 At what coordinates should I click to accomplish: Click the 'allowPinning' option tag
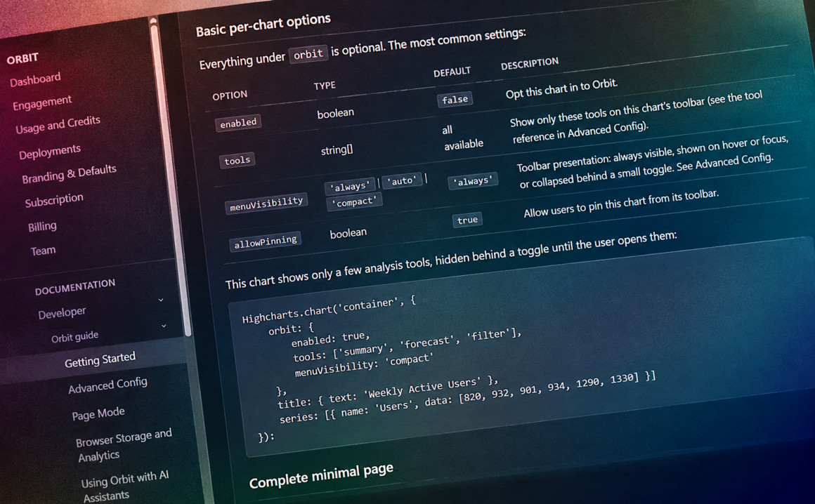pyautogui.click(x=265, y=242)
